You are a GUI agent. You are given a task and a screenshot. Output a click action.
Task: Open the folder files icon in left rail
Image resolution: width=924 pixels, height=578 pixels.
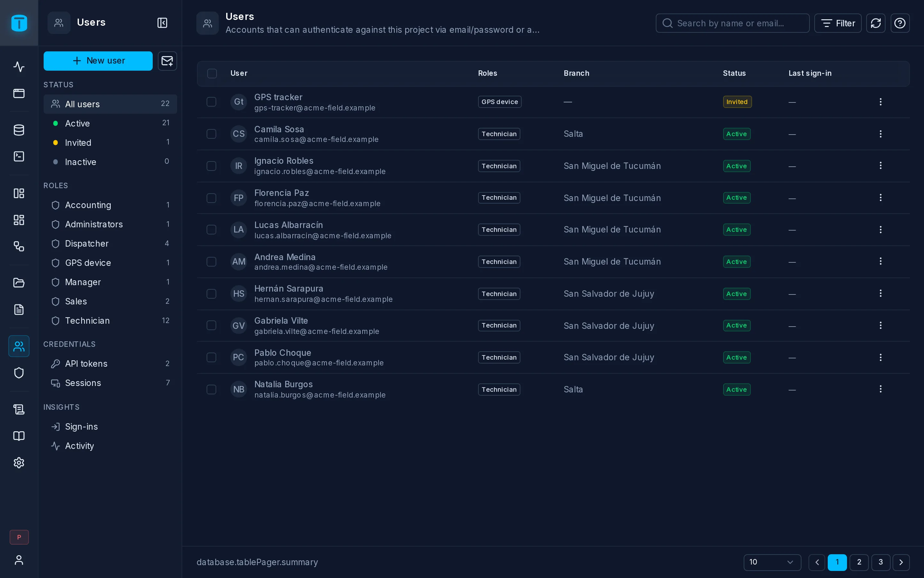pyautogui.click(x=19, y=283)
